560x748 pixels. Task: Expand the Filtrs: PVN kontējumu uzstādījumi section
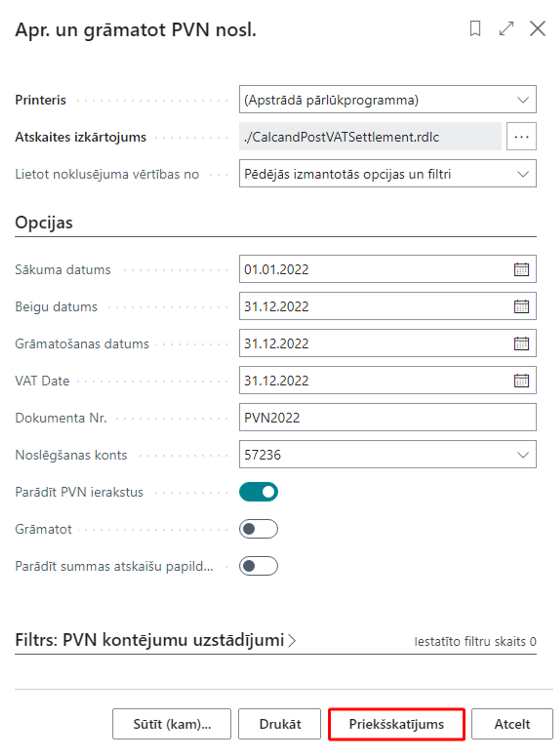pos(156,640)
